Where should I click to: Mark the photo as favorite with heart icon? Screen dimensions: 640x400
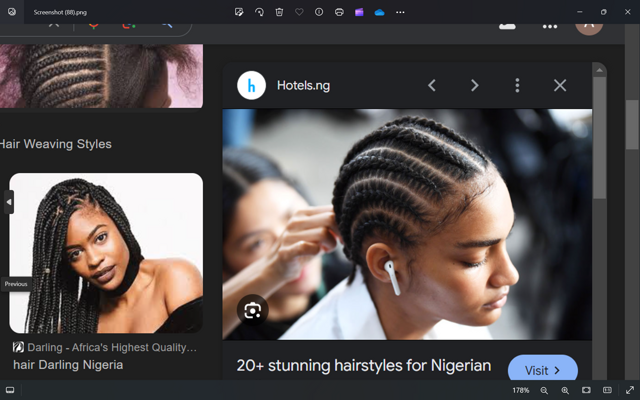tap(299, 12)
